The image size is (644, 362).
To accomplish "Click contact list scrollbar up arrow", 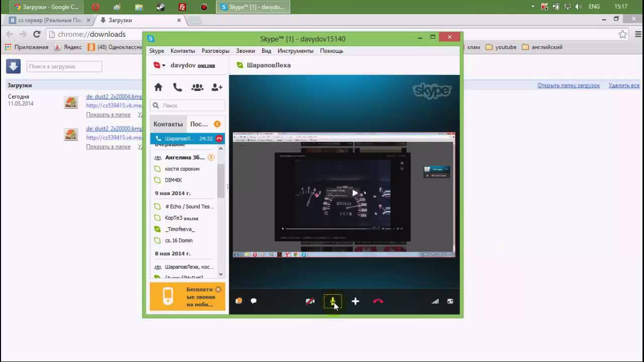I will point(221,149).
